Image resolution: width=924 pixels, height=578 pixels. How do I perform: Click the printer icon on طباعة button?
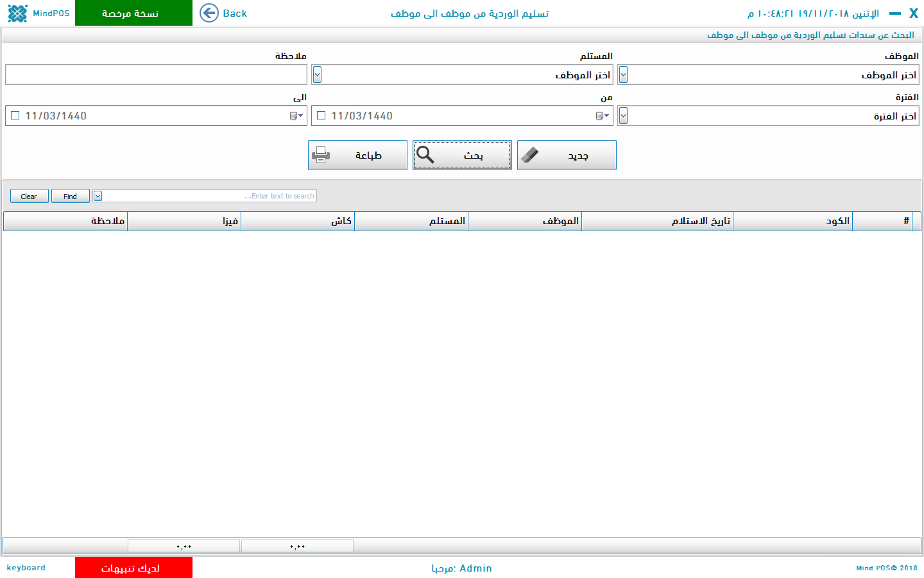click(321, 155)
